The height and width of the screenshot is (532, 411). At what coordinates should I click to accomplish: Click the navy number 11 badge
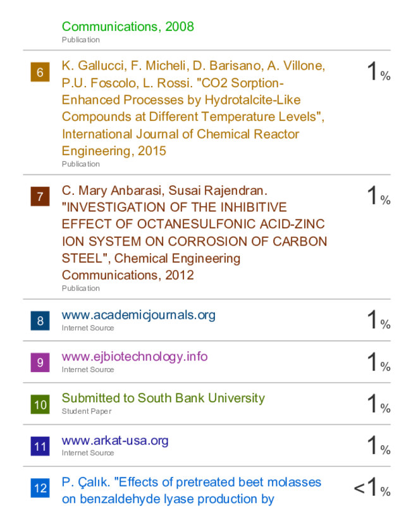click(x=40, y=446)
